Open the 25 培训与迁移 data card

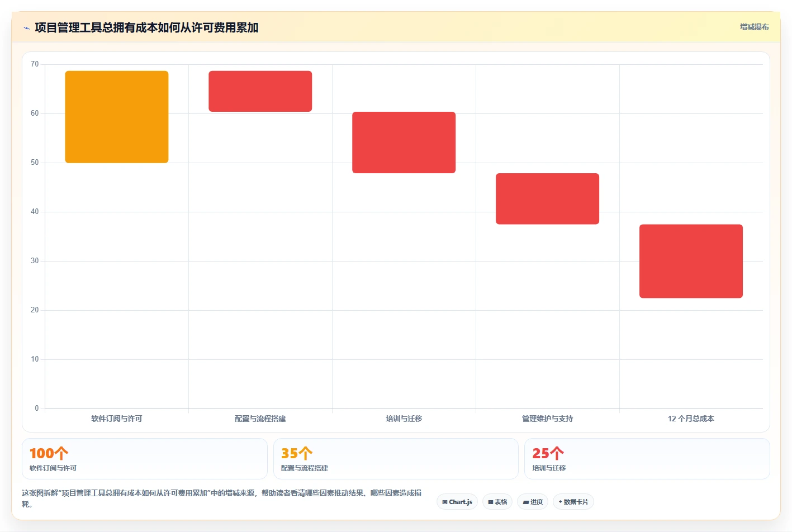(647, 459)
